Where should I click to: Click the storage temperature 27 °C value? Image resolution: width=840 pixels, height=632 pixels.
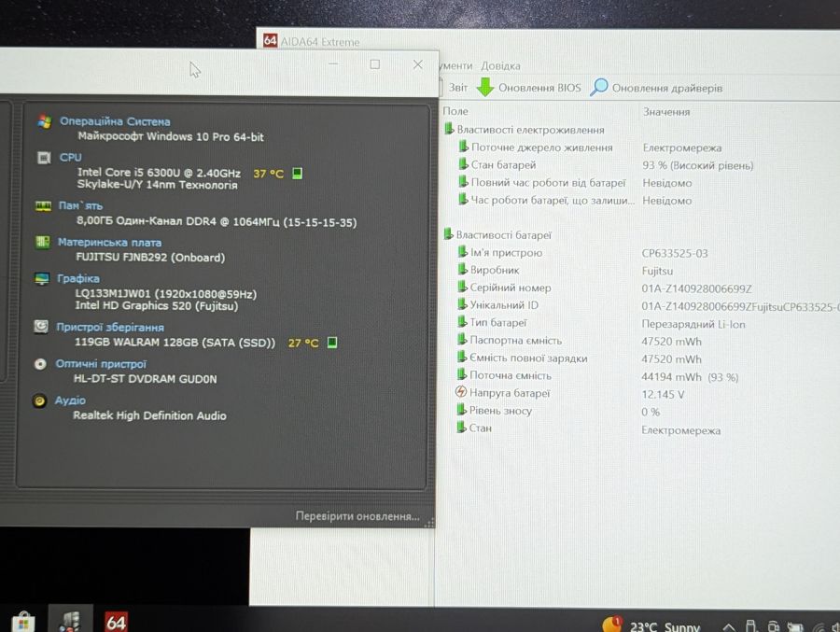tap(303, 343)
